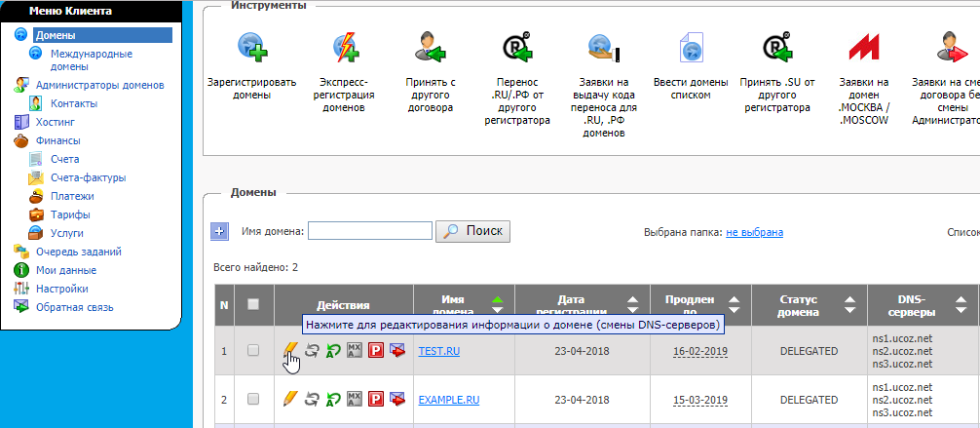Open Хостинг in the client menu

pos(56,122)
